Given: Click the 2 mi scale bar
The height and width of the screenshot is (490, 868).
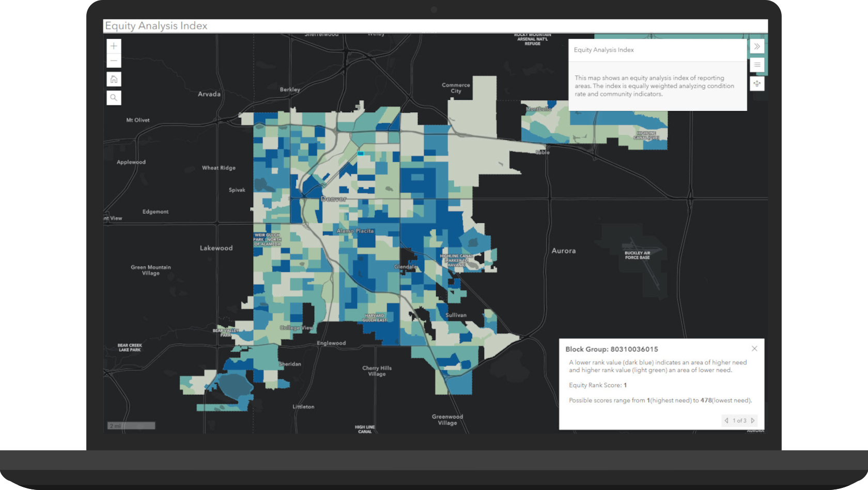Looking at the screenshot, I should click(131, 425).
